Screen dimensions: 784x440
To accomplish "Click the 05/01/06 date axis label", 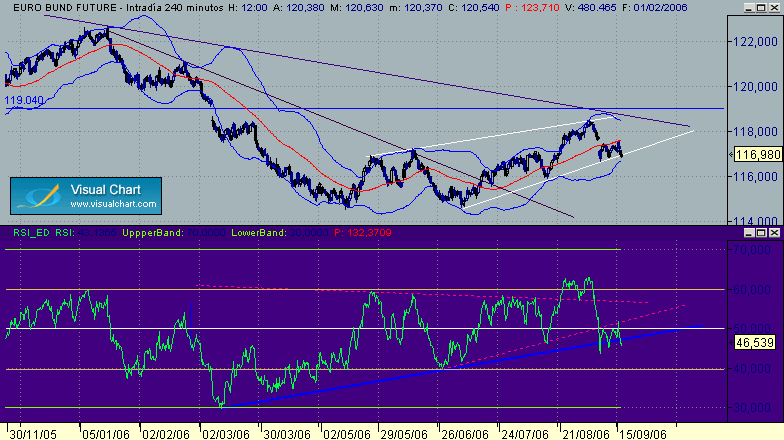I will (106, 434).
